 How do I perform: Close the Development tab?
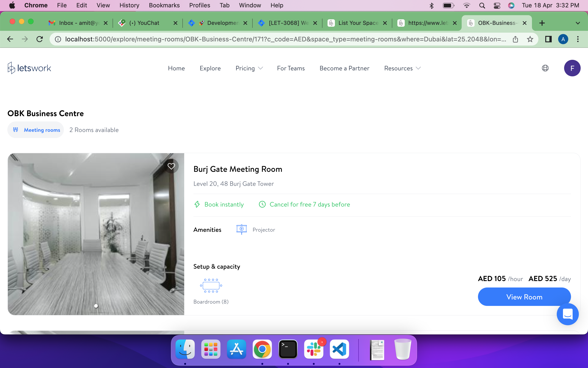(x=245, y=23)
